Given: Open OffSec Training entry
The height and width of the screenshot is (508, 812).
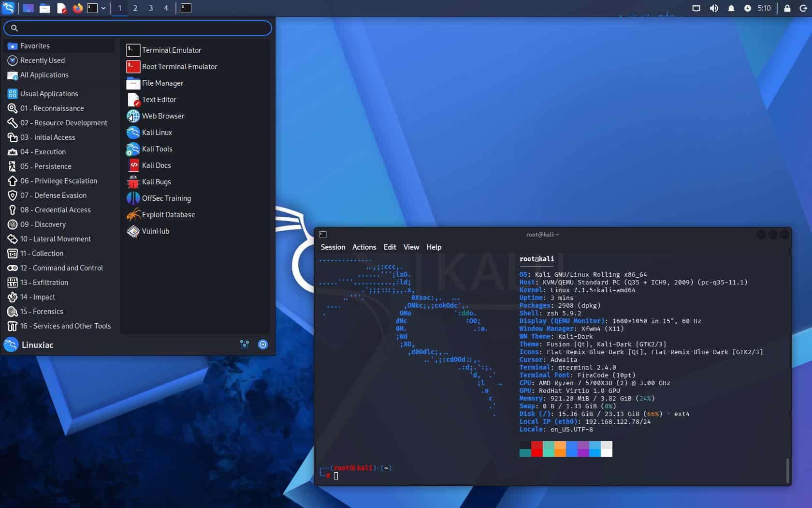Looking at the screenshot, I should click(x=195, y=198).
